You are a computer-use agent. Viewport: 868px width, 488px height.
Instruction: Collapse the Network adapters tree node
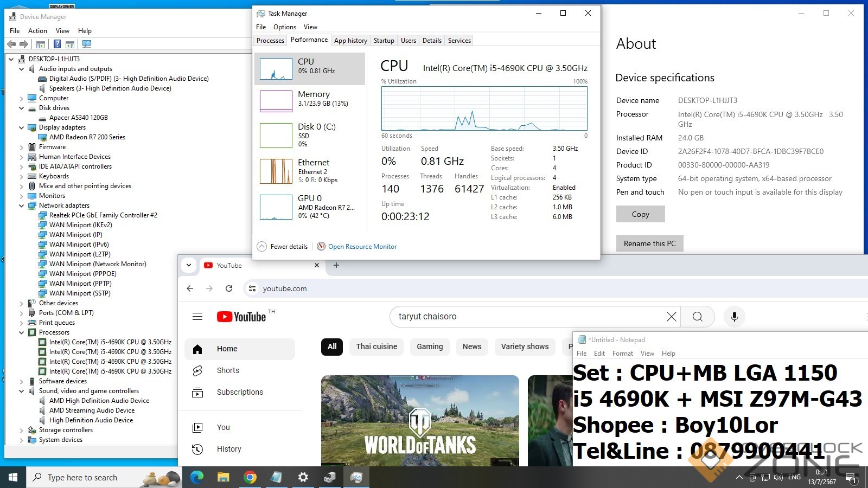pos(22,206)
